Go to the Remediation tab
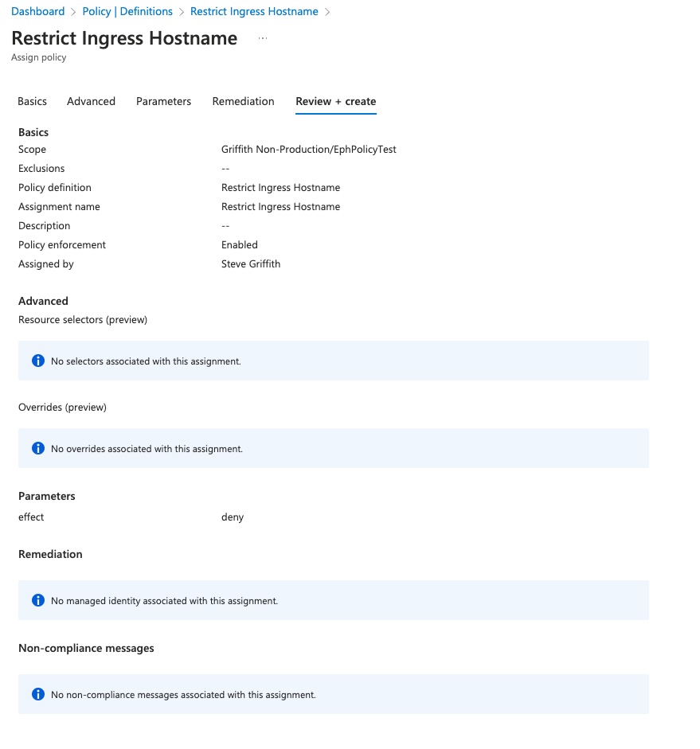 (243, 101)
